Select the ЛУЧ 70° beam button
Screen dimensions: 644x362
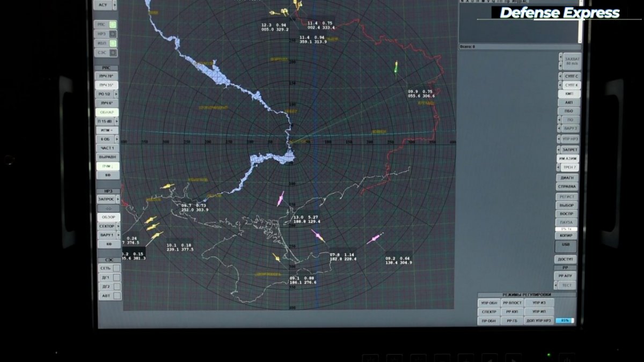click(x=107, y=76)
